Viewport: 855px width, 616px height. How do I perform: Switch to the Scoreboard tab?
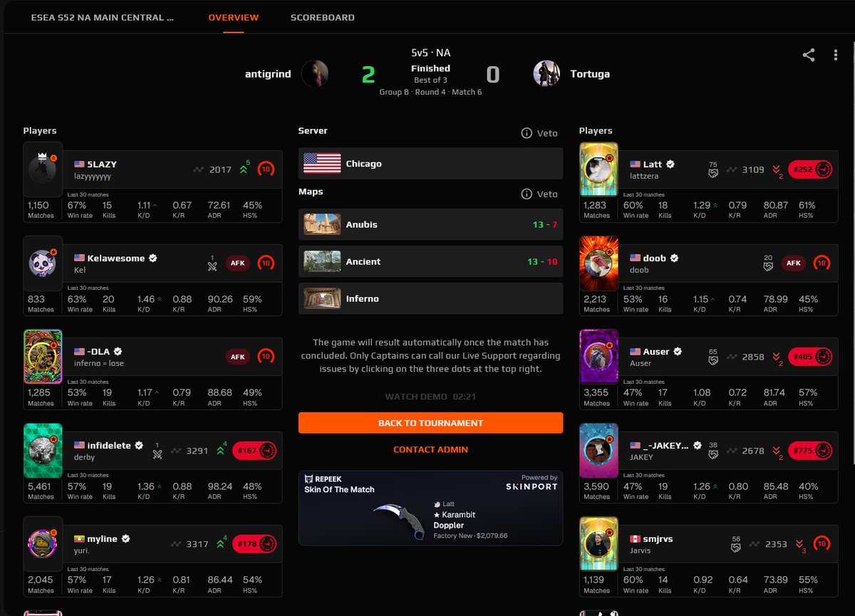click(x=322, y=17)
